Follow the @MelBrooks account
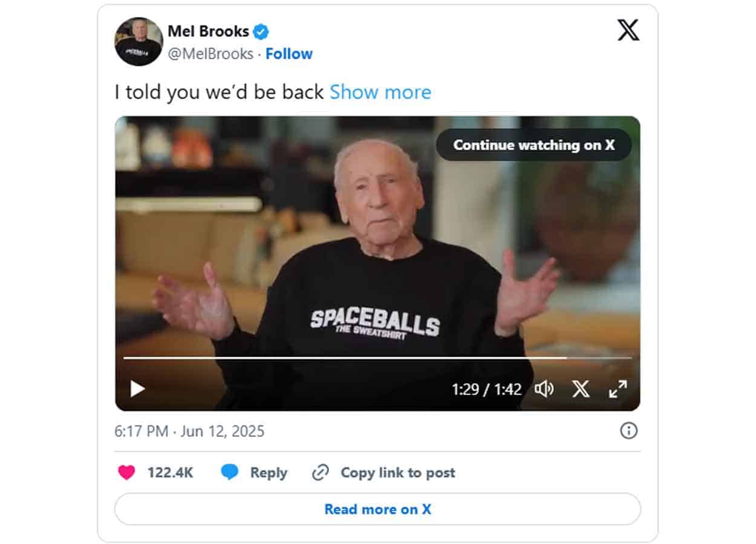756x544 pixels. (289, 54)
